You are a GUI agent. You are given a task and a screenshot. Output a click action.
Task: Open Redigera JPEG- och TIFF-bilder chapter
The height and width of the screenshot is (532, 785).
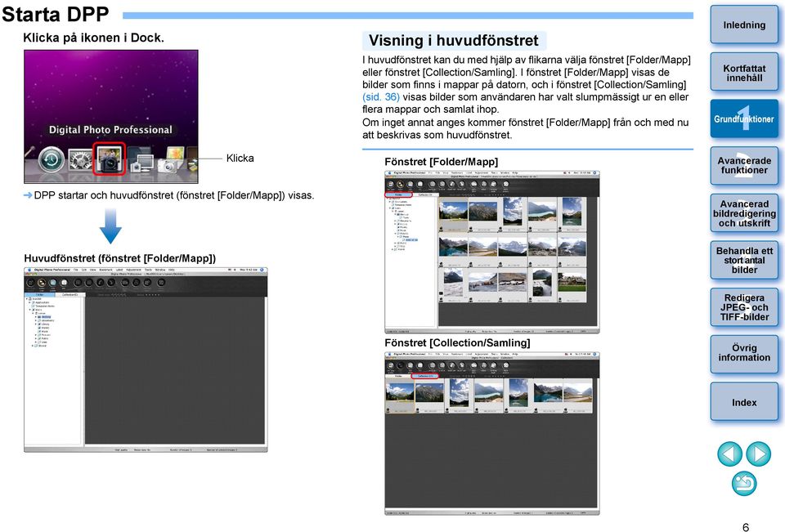[x=744, y=307]
